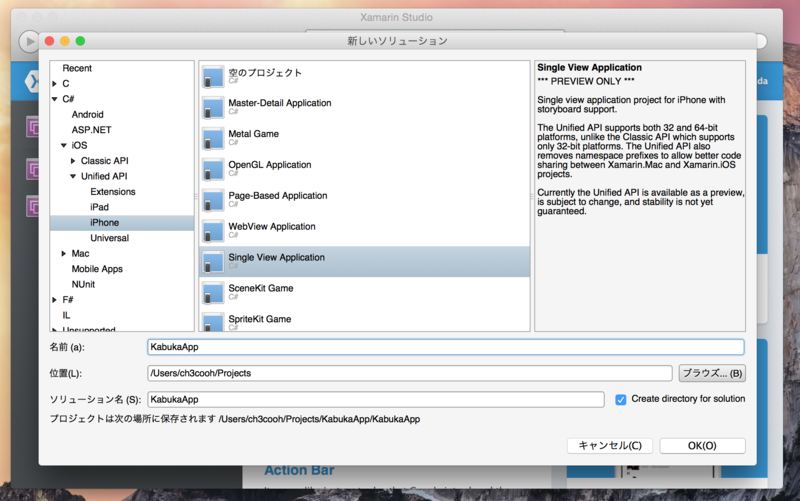Expand the Classic API node
The width and height of the screenshot is (800, 501).
click(73, 161)
